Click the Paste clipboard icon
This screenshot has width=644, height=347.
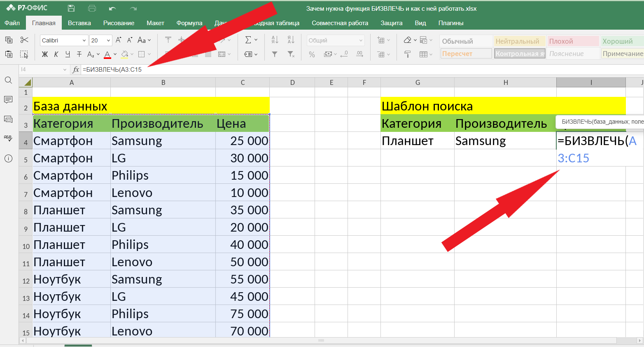(9, 54)
